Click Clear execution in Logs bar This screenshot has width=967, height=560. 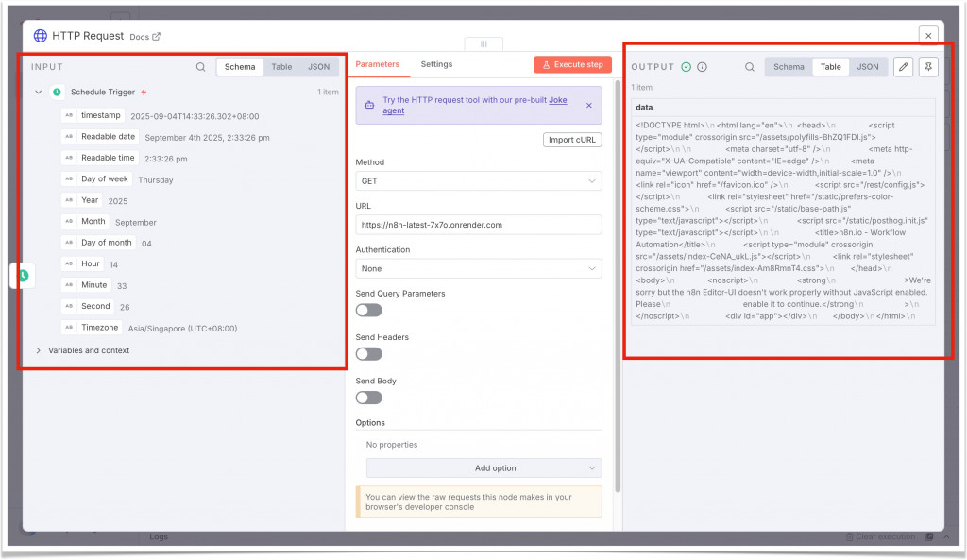pos(880,537)
